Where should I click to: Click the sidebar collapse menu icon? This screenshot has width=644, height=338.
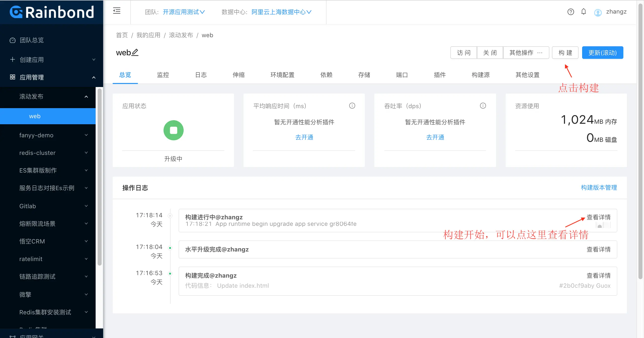(117, 11)
